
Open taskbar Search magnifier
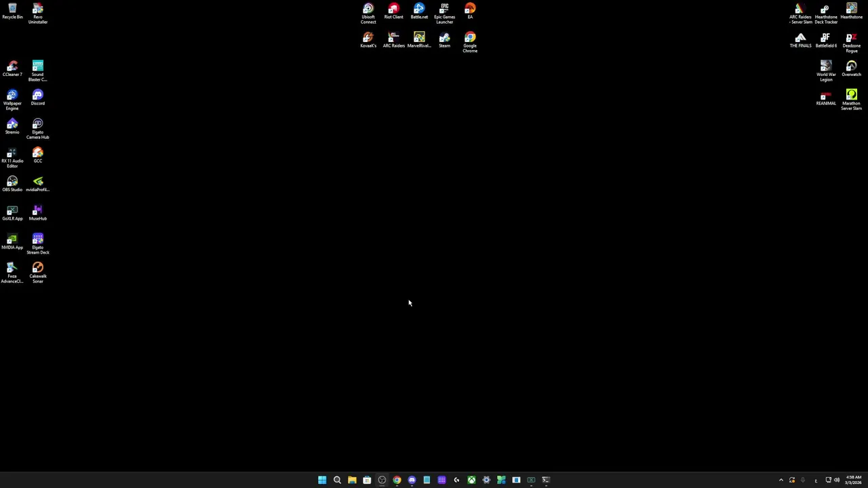337,480
